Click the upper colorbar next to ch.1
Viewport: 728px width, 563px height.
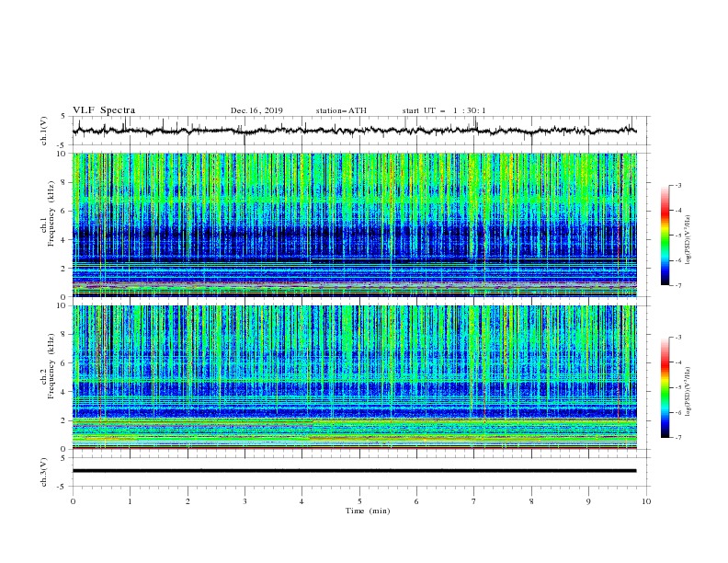665,236
